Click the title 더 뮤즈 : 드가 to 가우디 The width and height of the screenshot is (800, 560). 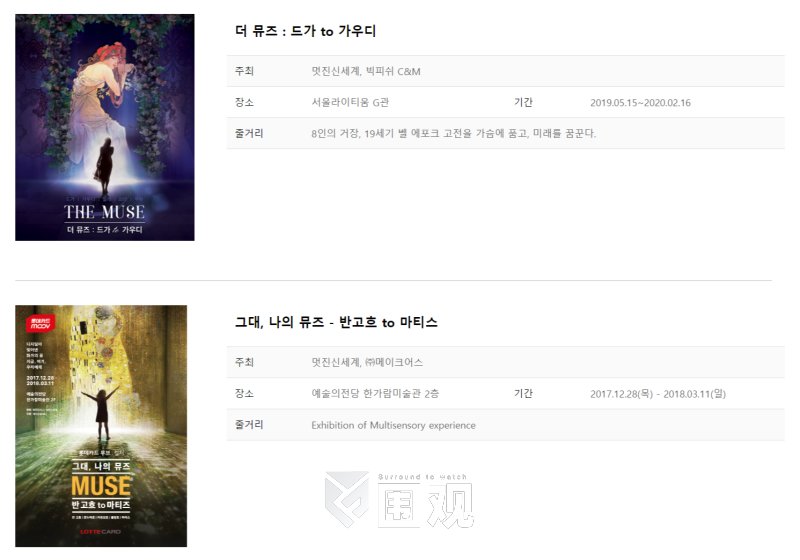tap(305, 31)
